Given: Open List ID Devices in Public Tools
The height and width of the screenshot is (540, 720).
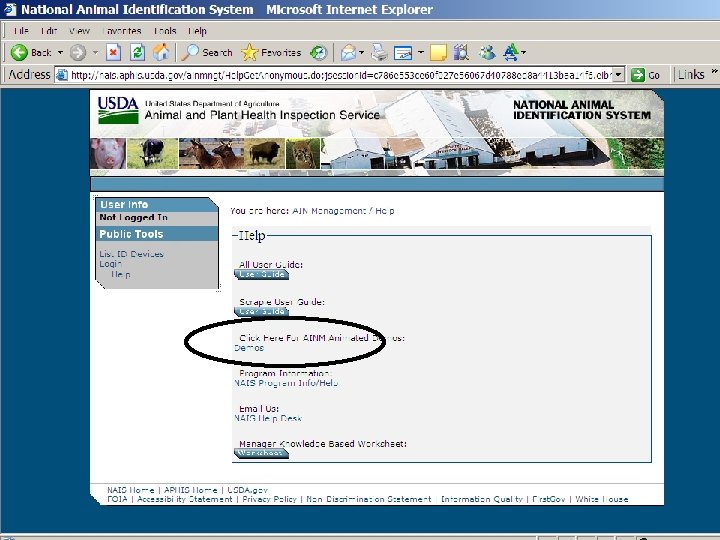Looking at the screenshot, I should point(132,254).
